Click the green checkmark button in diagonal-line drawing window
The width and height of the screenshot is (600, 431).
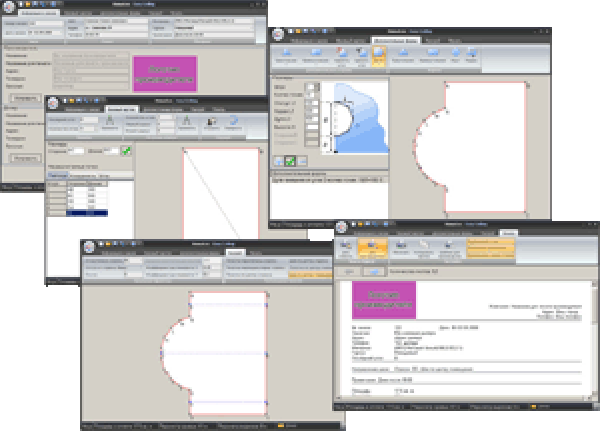tap(126, 151)
